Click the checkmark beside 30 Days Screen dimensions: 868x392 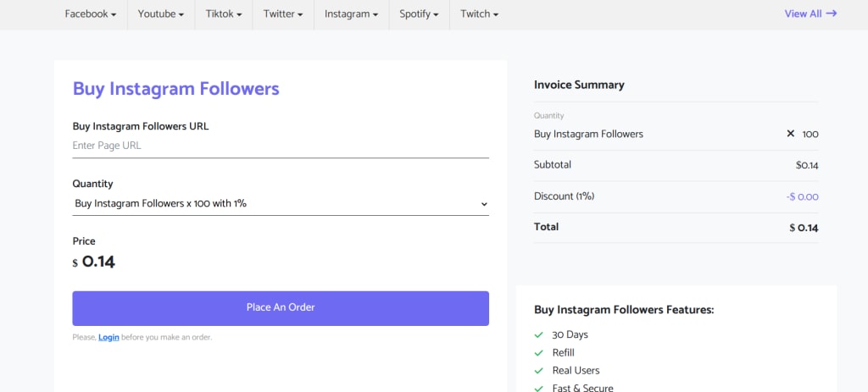click(538, 334)
